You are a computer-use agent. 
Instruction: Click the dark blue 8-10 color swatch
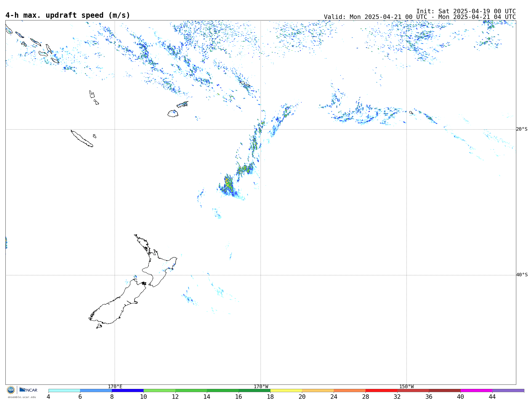coord(128,390)
